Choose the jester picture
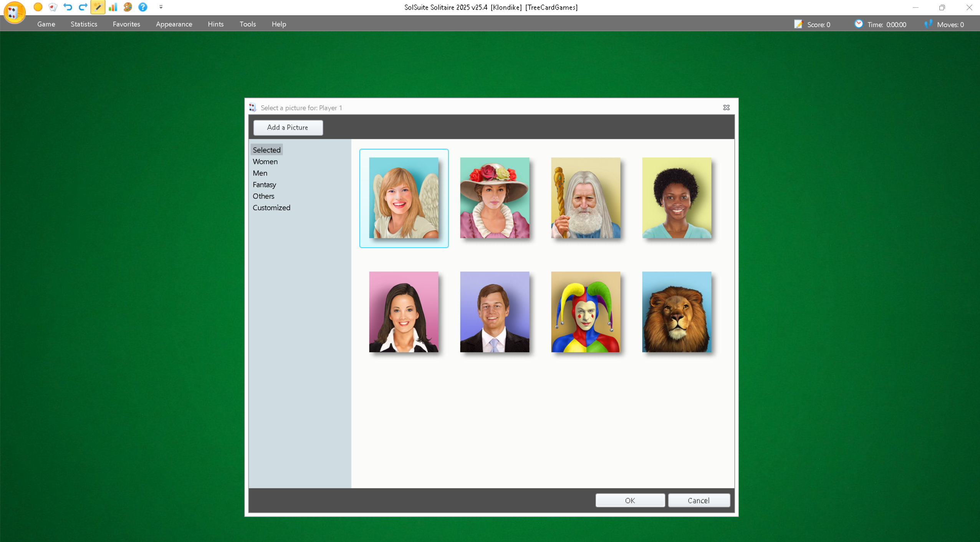The height and width of the screenshot is (542, 980). (586, 312)
